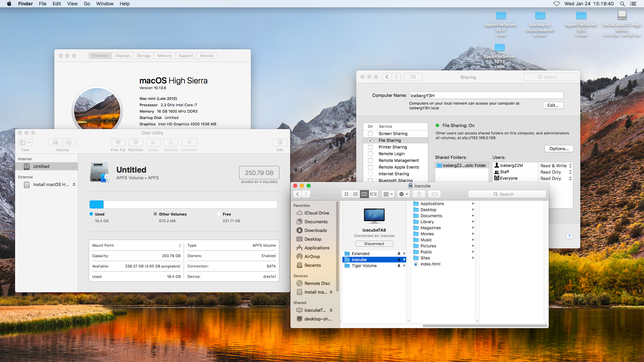Click Disconnect from icecubeTA8 server
This screenshot has height=362, width=644.
point(374,244)
